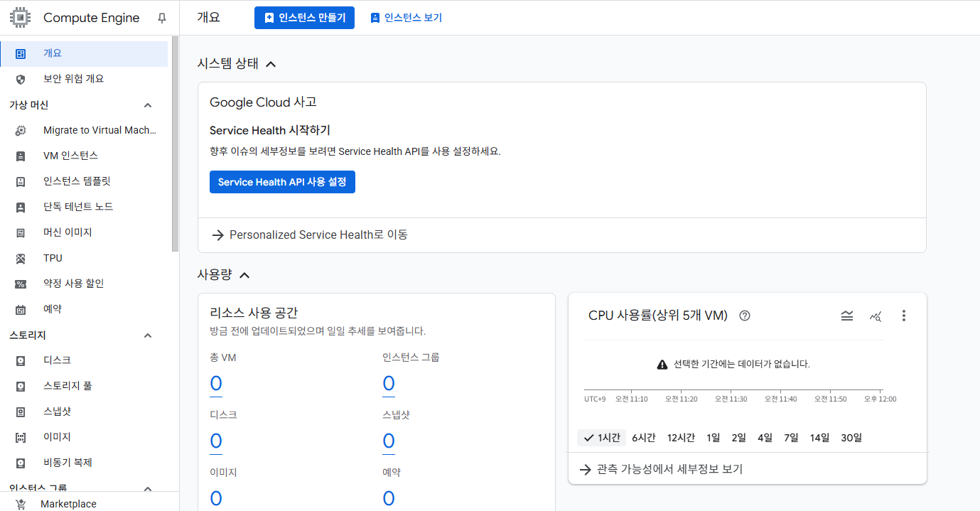Collapse the 사용량 section
This screenshot has width=980, height=511.
click(244, 274)
